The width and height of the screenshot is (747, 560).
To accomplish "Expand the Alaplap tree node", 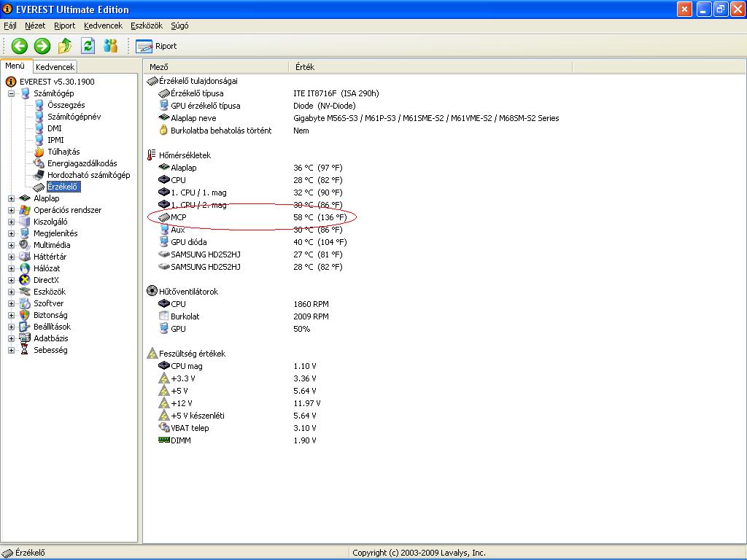I will [11, 198].
